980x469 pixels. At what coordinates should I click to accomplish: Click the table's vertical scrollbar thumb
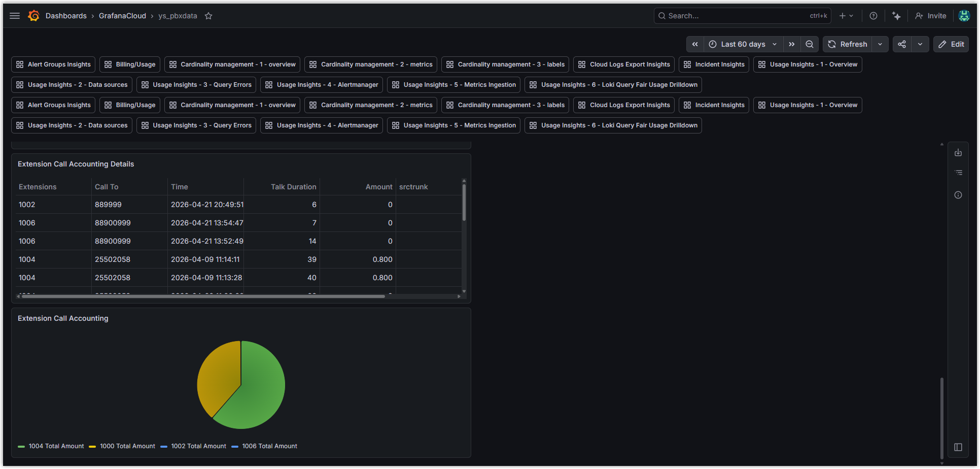(464, 202)
